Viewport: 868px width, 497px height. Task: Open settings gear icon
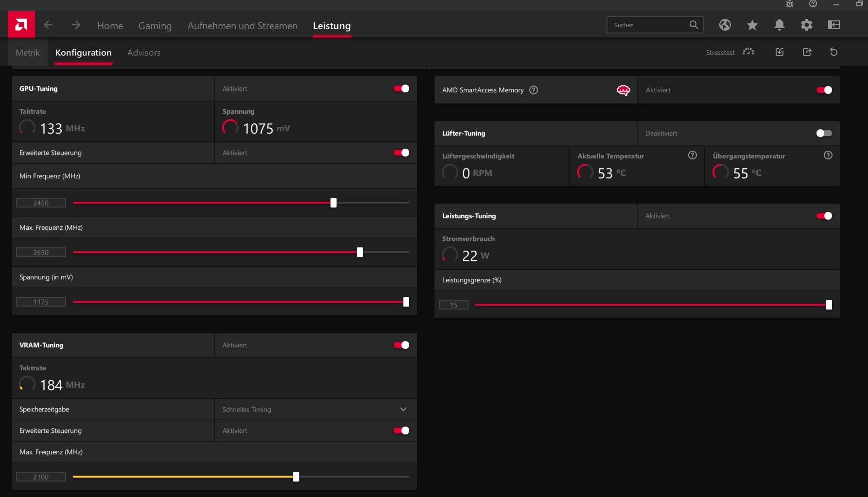point(807,25)
